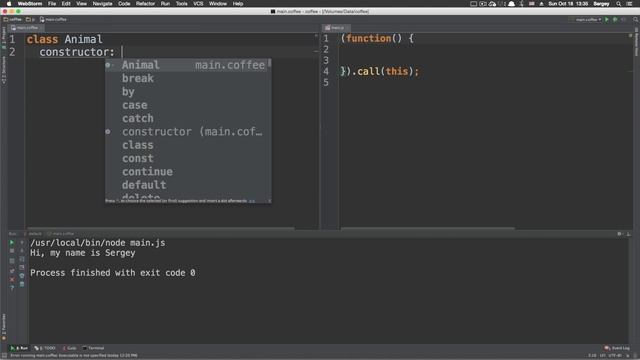The height and width of the screenshot is (360, 640).
Task: Open the Edit menu
Action: (66, 4)
